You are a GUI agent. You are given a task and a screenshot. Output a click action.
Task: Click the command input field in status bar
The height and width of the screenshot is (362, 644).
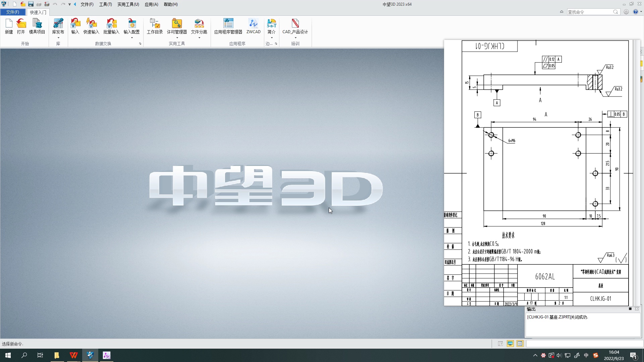click(584, 344)
